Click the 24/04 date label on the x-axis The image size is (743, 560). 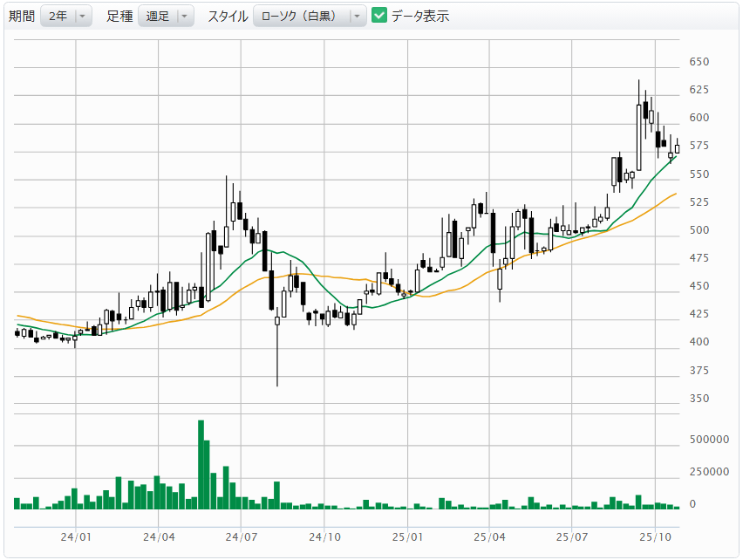click(158, 536)
